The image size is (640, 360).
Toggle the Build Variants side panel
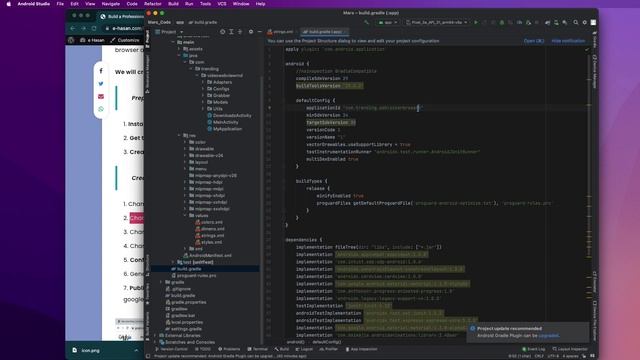(x=147, y=326)
